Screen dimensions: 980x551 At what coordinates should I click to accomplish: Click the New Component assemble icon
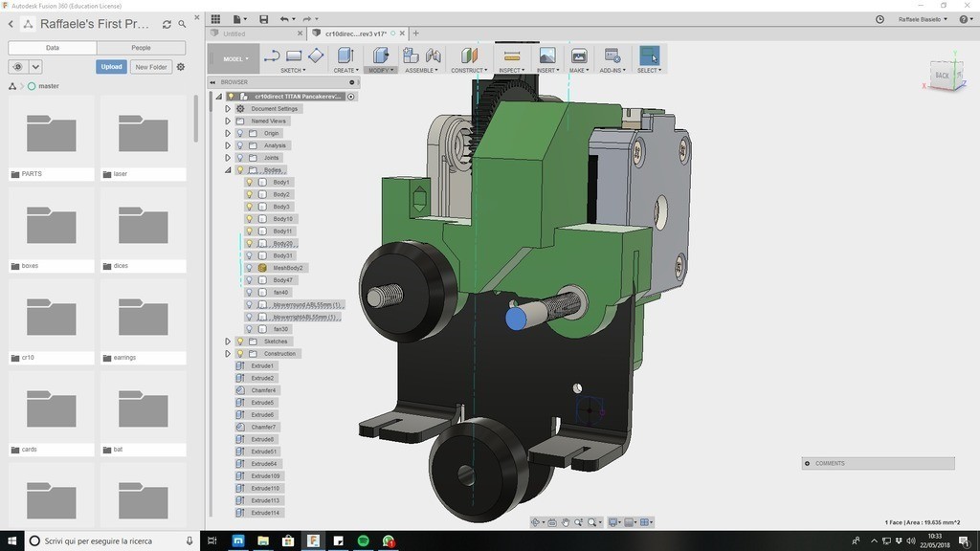click(x=411, y=55)
